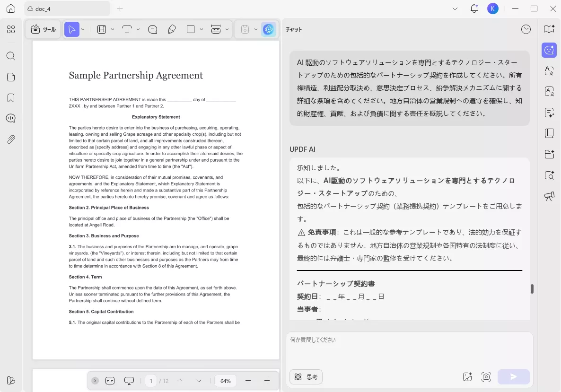Image resolution: width=561 pixels, height=392 pixels.
Task: Zoom in with the plus button
Action: (267, 381)
